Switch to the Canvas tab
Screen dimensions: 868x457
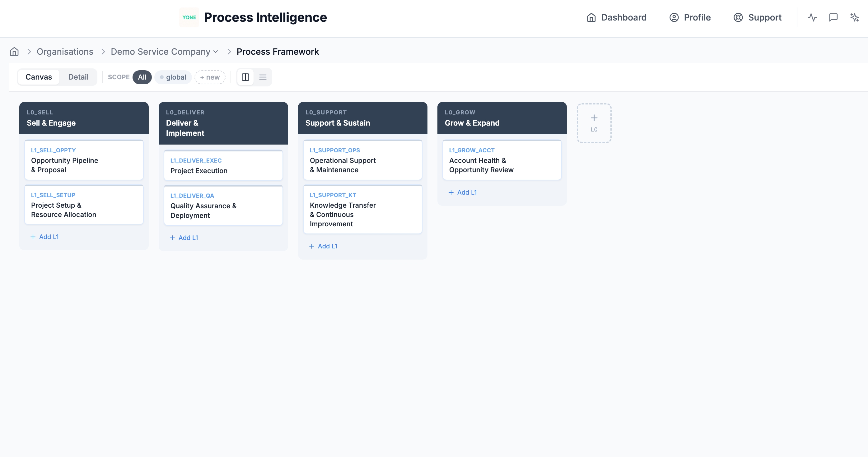coord(38,77)
